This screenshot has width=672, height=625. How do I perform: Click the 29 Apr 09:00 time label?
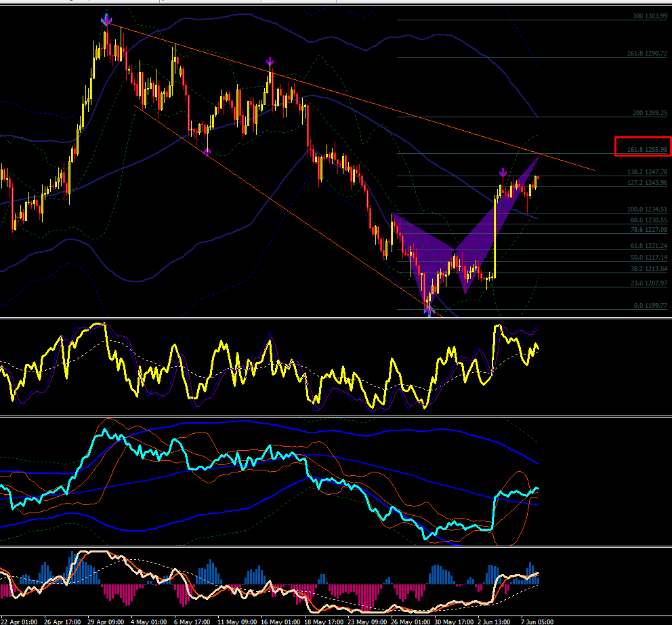[106, 622]
